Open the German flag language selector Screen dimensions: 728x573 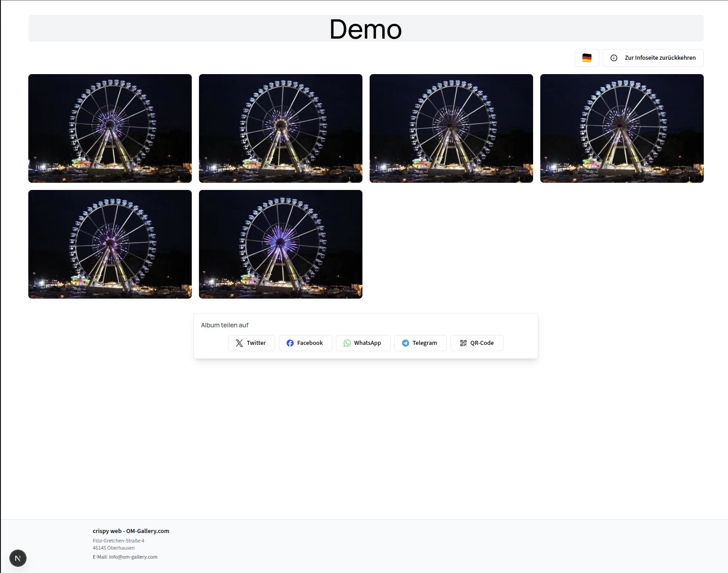click(587, 58)
